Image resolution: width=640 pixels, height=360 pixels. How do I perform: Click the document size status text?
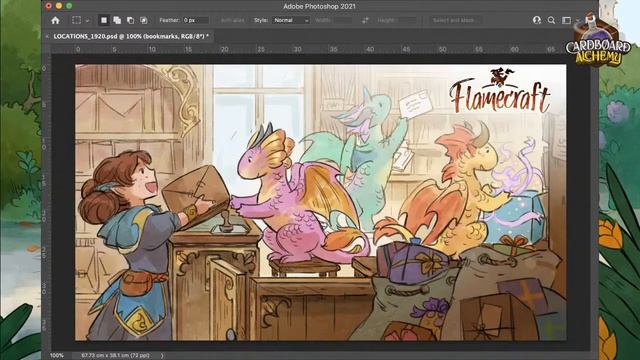coord(115,356)
